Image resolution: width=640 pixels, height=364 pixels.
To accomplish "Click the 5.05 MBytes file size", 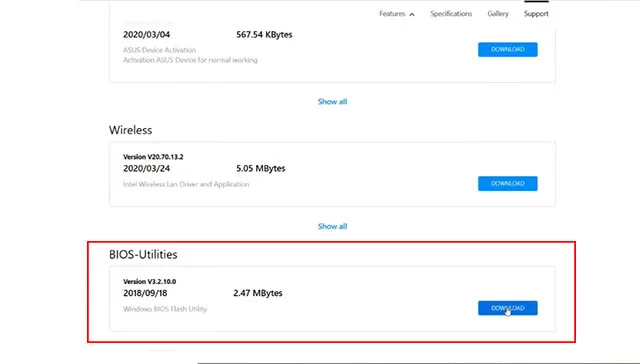I will pos(260,169).
